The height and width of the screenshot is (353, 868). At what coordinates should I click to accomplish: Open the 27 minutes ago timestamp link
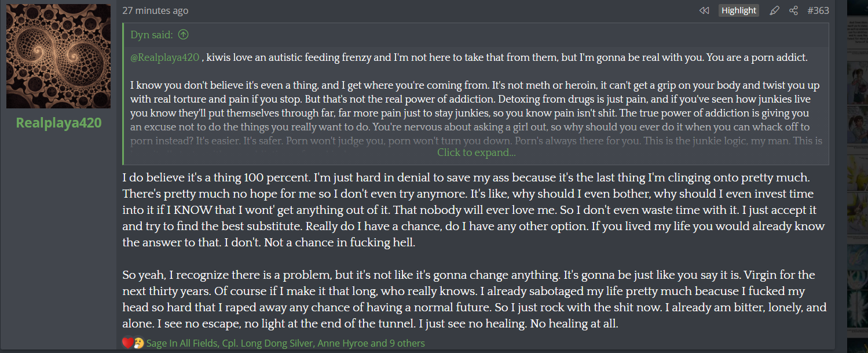(155, 10)
